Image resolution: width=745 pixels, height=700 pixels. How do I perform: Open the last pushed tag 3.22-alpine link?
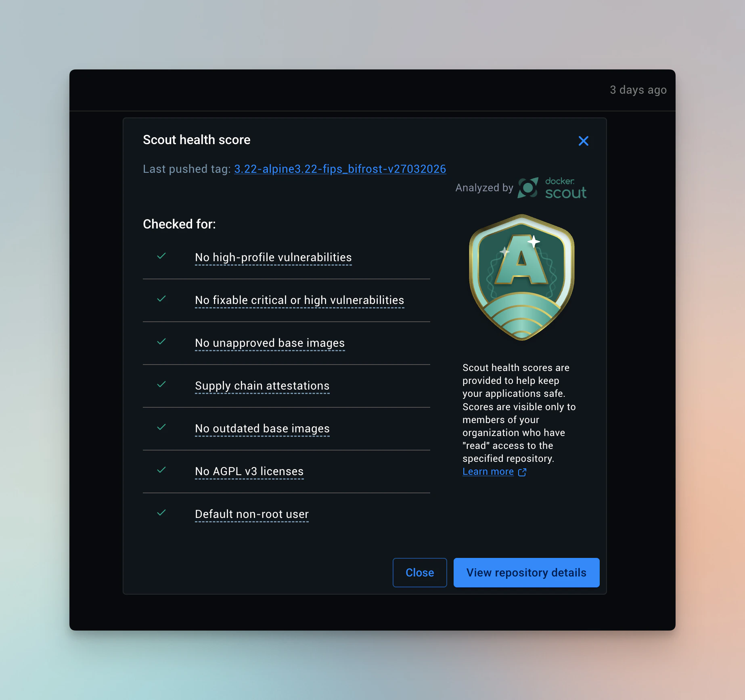tap(340, 169)
